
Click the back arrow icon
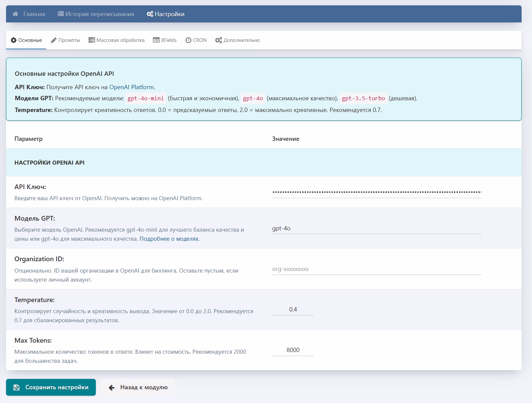[x=112, y=388]
